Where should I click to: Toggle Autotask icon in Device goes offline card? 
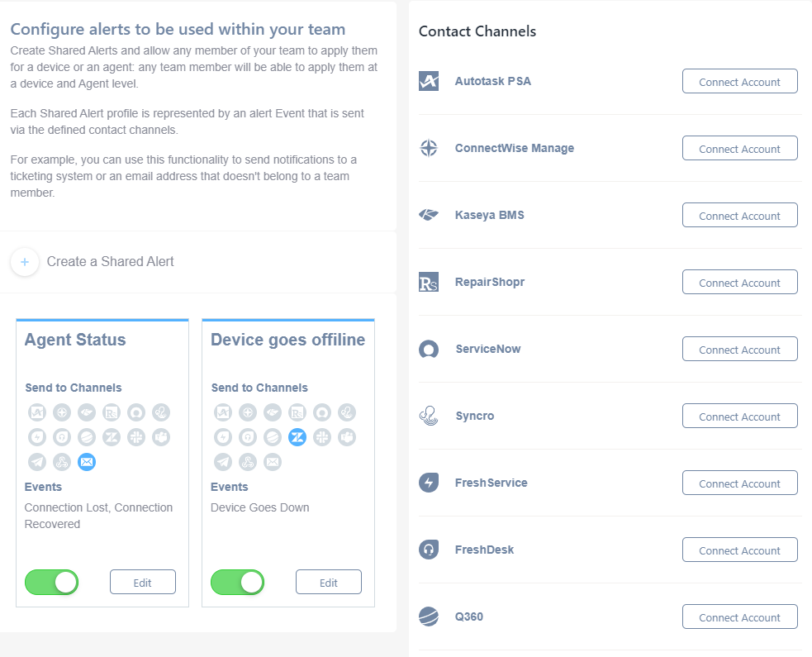(x=223, y=412)
